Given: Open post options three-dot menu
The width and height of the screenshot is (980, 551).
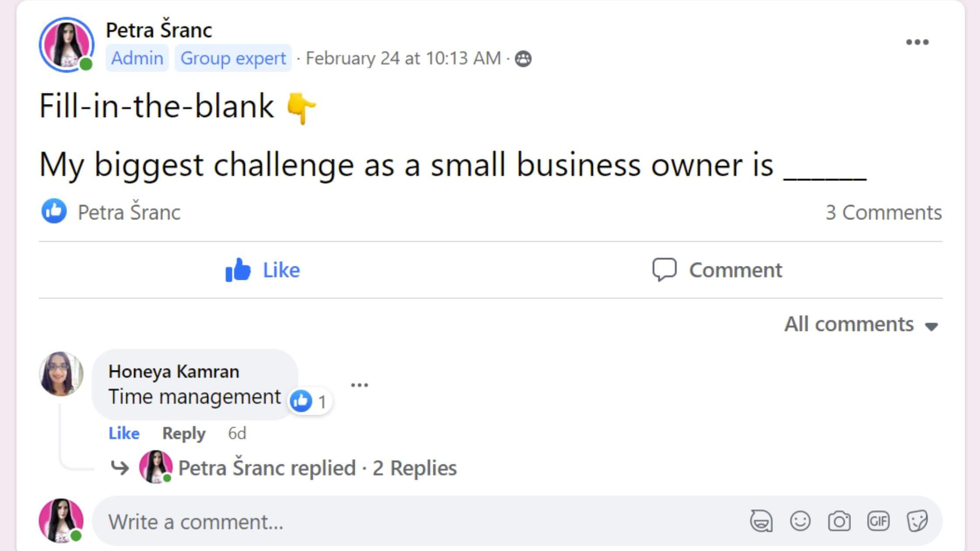Looking at the screenshot, I should [917, 42].
